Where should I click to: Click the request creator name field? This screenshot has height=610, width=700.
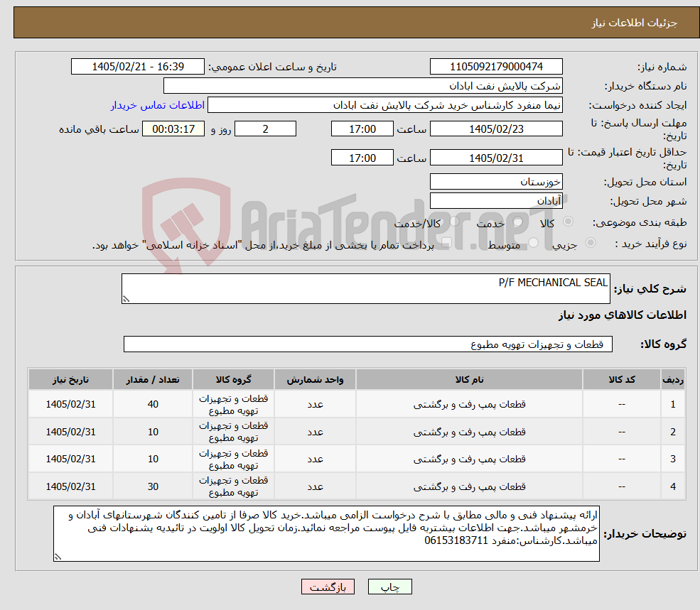tap(384, 105)
